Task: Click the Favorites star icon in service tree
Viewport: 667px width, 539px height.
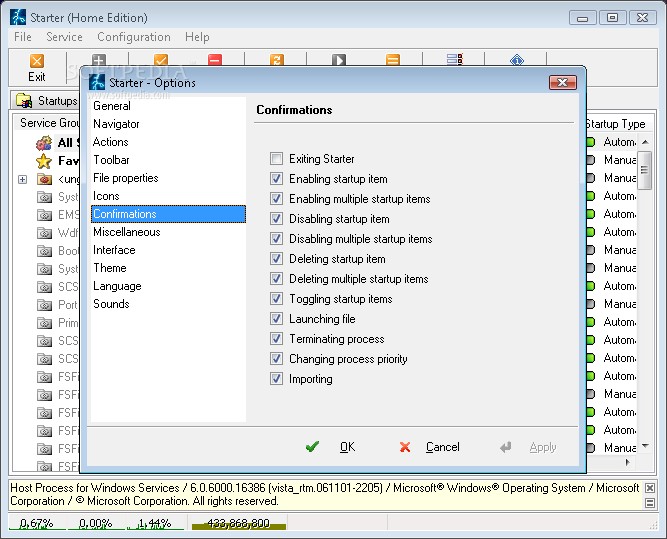Action: [44, 161]
